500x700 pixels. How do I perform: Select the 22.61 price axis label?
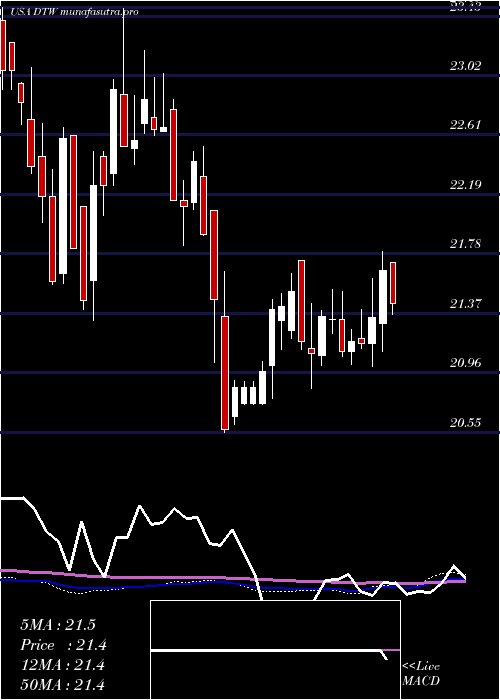click(466, 125)
